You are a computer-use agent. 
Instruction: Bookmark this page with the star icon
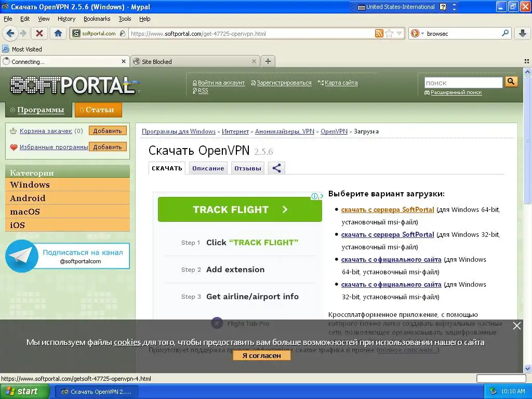pyautogui.click(x=389, y=33)
